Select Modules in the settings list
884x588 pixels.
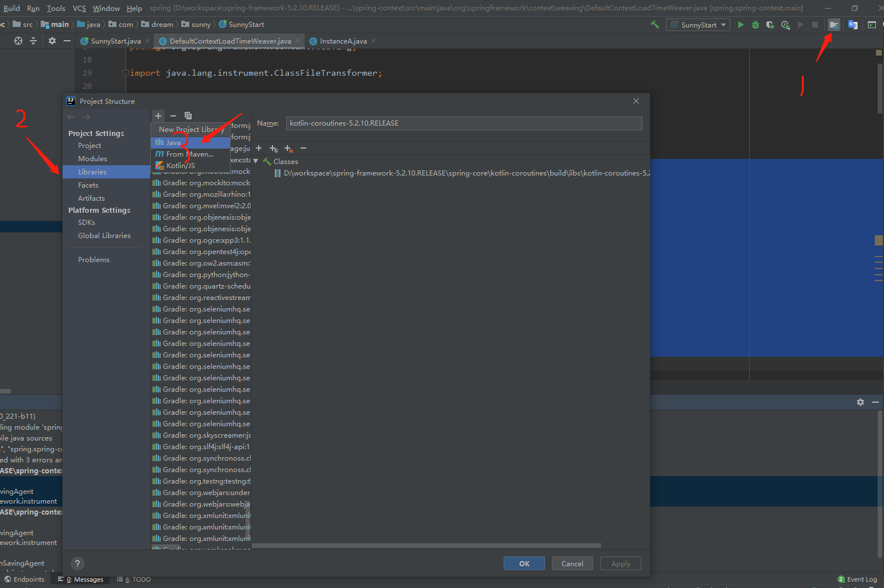coord(92,158)
